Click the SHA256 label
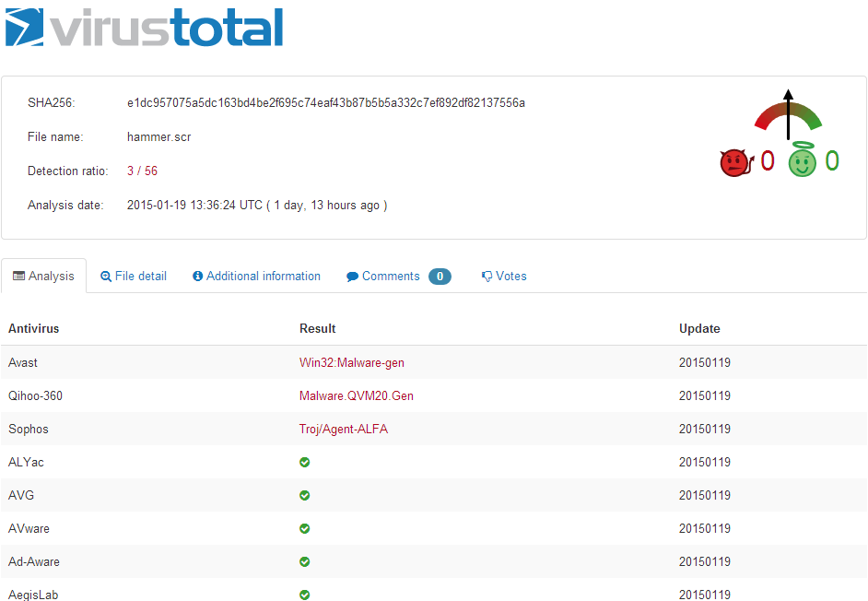 pos(52,102)
